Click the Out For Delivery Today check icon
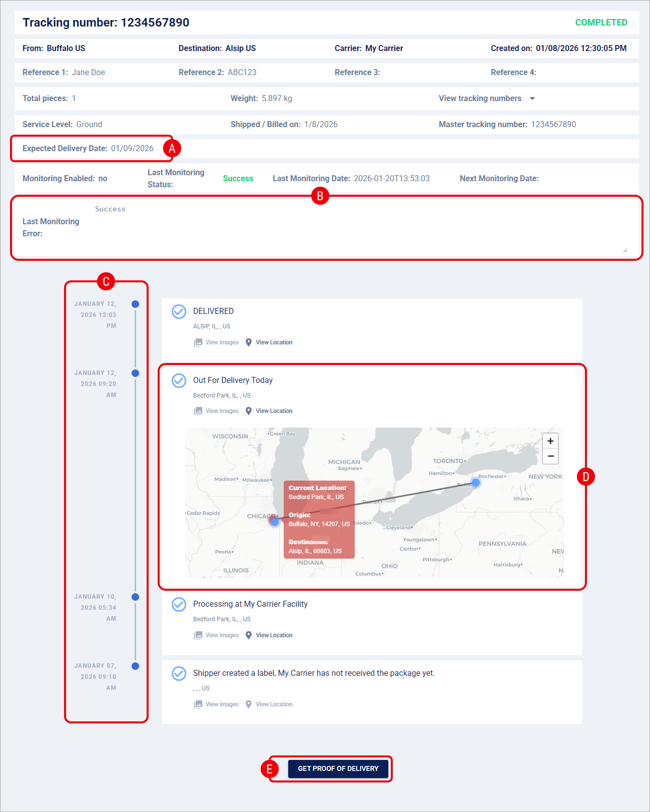 tap(179, 380)
